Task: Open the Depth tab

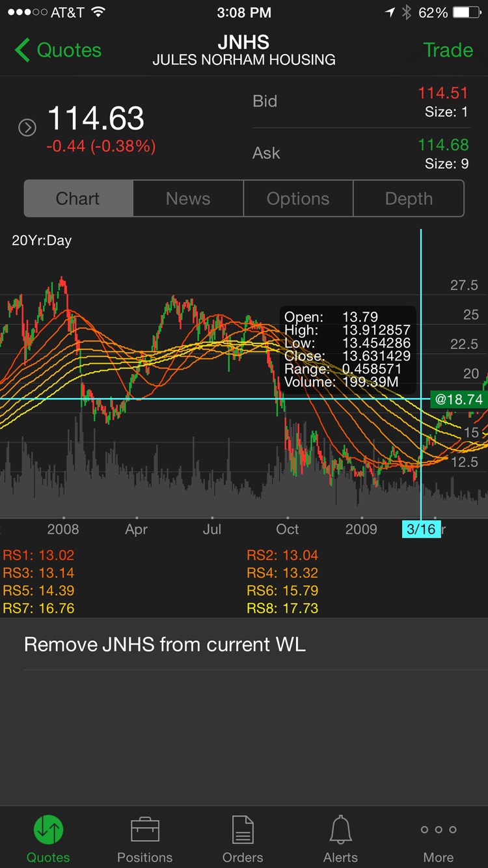Action: click(x=409, y=198)
